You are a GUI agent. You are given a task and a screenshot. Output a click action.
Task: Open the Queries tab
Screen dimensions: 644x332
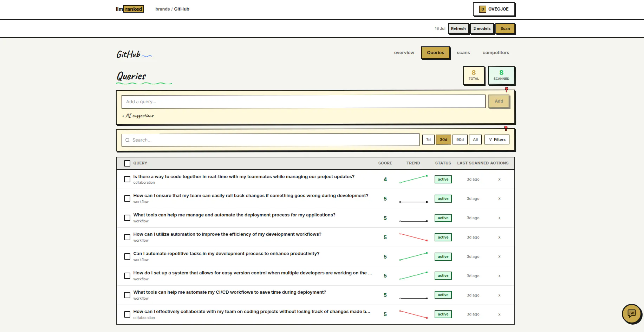[x=436, y=53]
